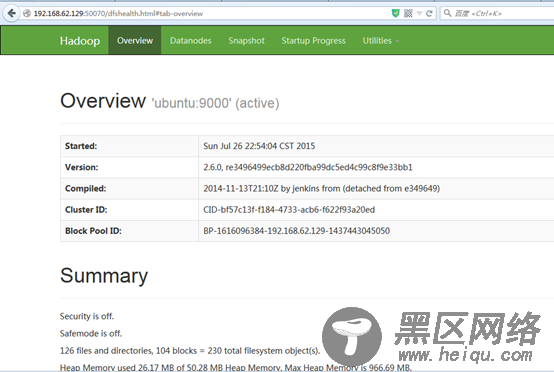The width and height of the screenshot is (554, 372).
Task: Select the Version value 2.6.0 text
Action: (308, 167)
